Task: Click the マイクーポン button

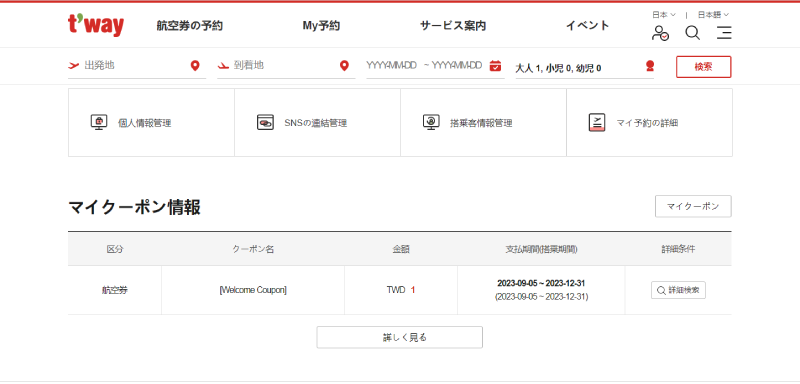Action: click(x=693, y=207)
